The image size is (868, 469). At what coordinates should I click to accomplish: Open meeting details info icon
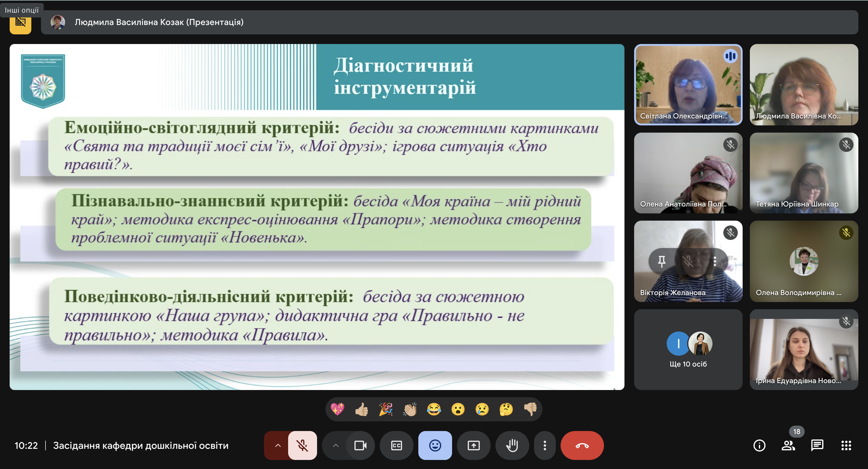pos(759,445)
